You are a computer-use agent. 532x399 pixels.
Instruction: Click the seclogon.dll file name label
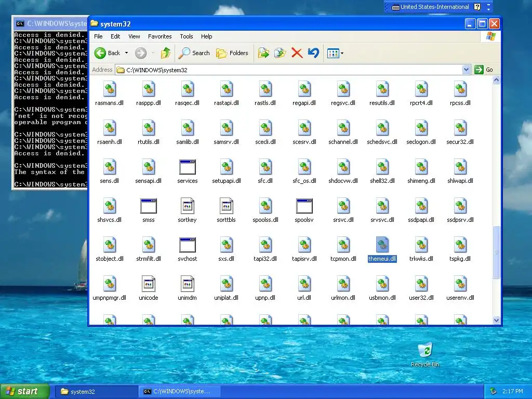pos(421,142)
